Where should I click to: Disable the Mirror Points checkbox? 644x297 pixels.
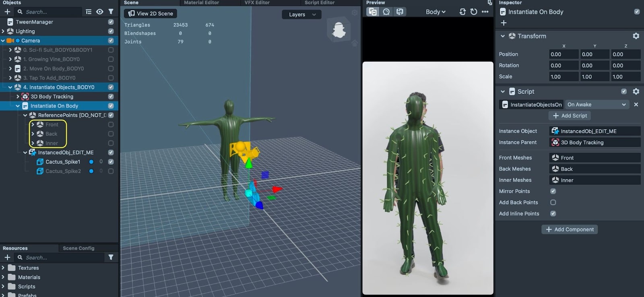(553, 191)
